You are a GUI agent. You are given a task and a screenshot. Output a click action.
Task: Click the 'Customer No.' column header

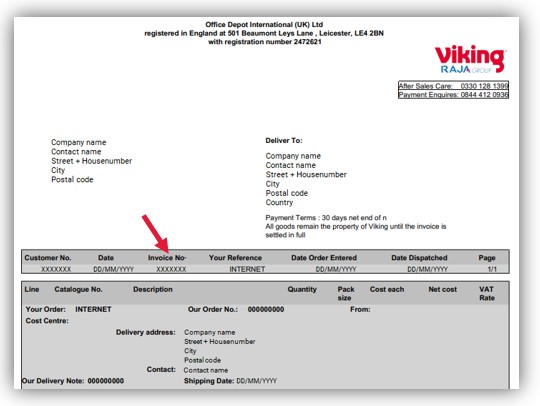pyautogui.click(x=48, y=258)
